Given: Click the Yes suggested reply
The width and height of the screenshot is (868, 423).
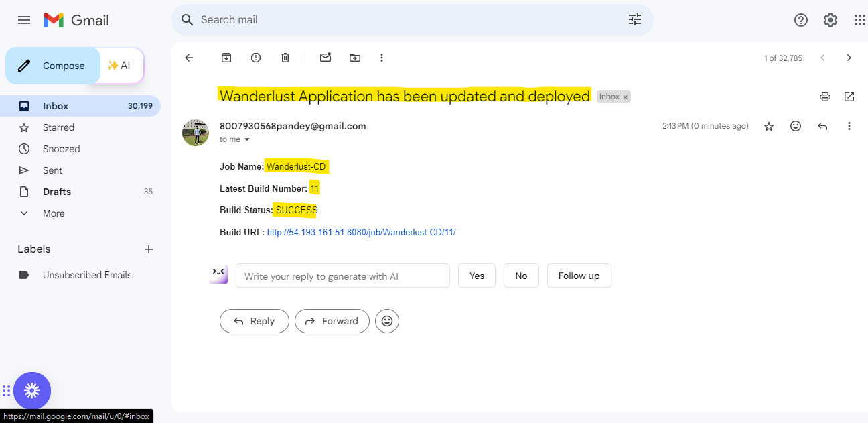Looking at the screenshot, I should click(x=477, y=276).
